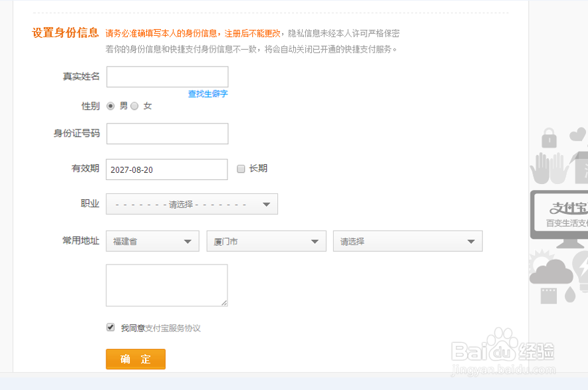Open the 厦门市 city dropdown
The height and width of the screenshot is (390, 588).
click(x=266, y=241)
